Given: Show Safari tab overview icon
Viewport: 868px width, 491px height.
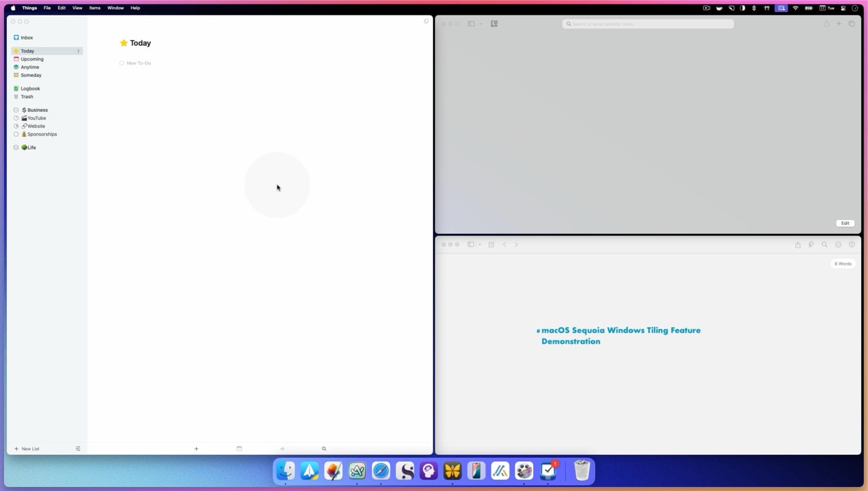Looking at the screenshot, I should [853, 23].
